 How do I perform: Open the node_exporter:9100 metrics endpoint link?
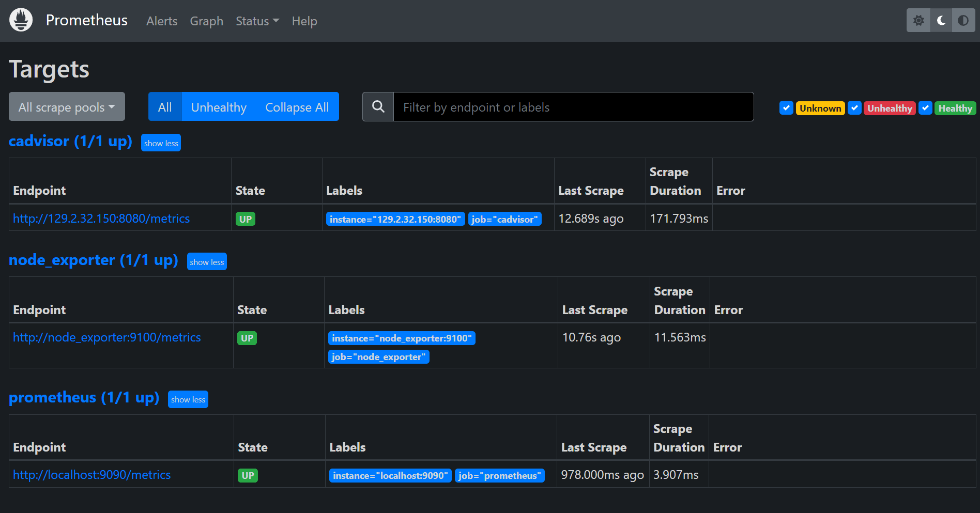click(106, 337)
